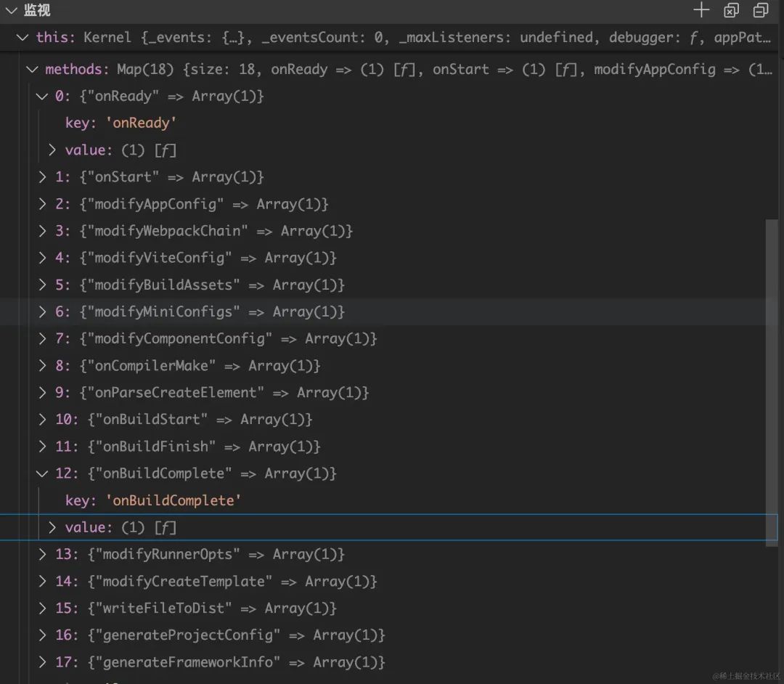Collapse entry 0 onReady

42,96
